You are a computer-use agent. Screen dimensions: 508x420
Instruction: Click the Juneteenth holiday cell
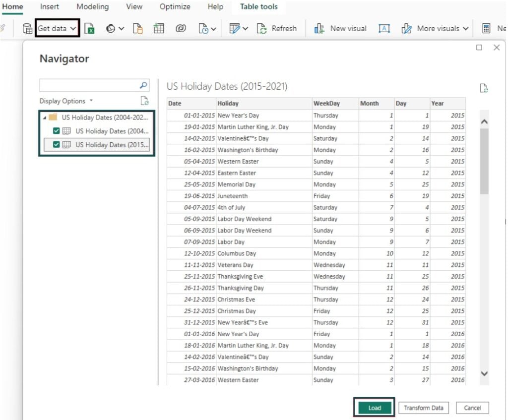coord(264,196)
